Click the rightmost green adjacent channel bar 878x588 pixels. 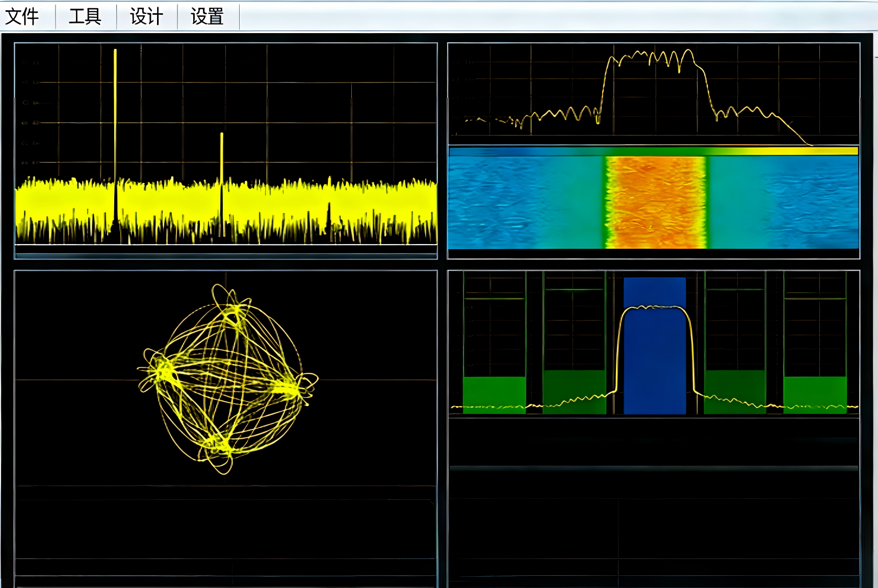point(815,395)
